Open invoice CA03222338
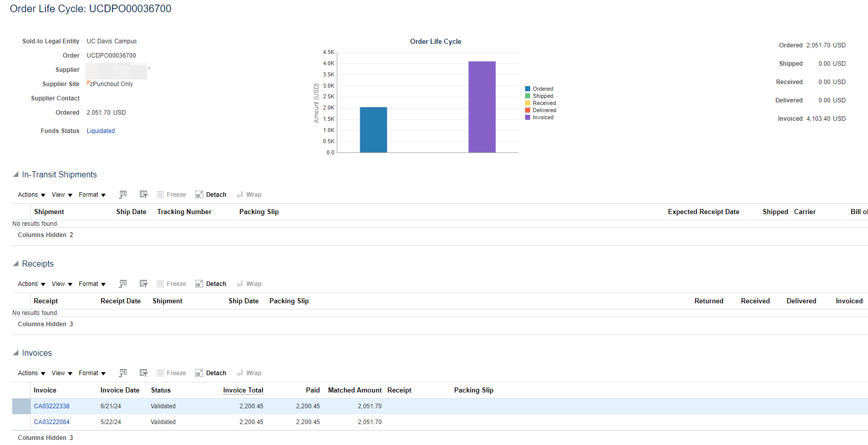This screenshot has height=445, width=868. pyautogui.click(x=52, y=406)
